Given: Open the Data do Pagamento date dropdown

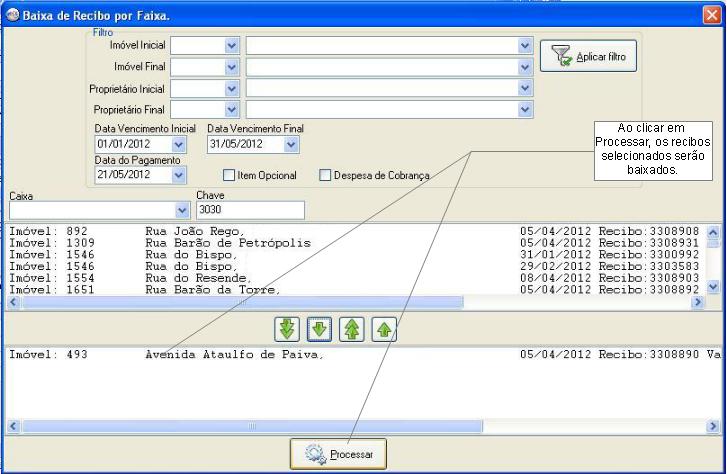Looking at the screenshot, I should (179, 174).
